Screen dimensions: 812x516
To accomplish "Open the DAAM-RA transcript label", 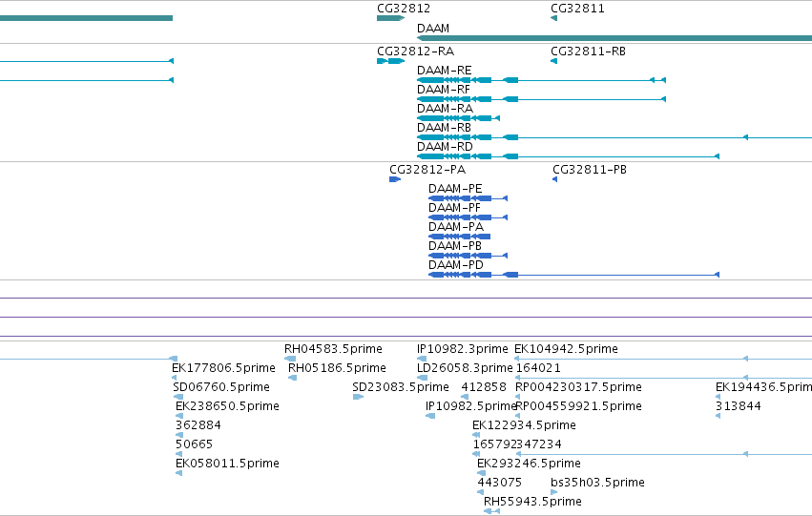I will tap(445, 109).
